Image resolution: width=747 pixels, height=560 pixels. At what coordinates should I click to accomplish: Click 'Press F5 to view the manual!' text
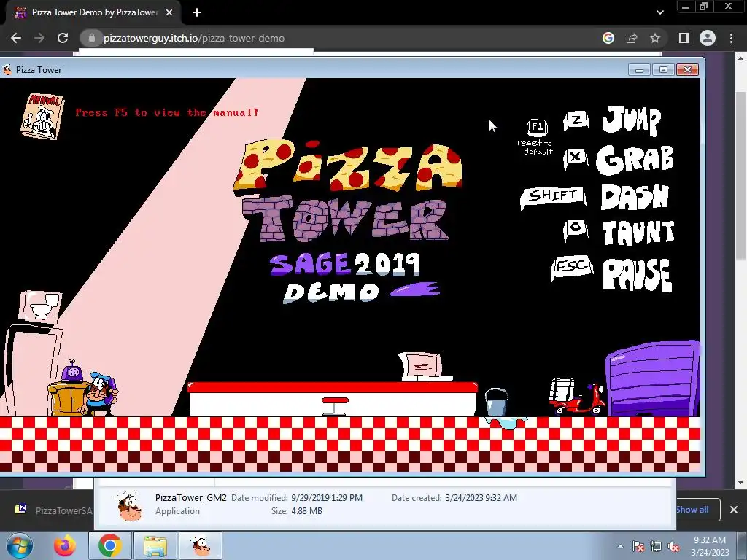coord(167,113)
